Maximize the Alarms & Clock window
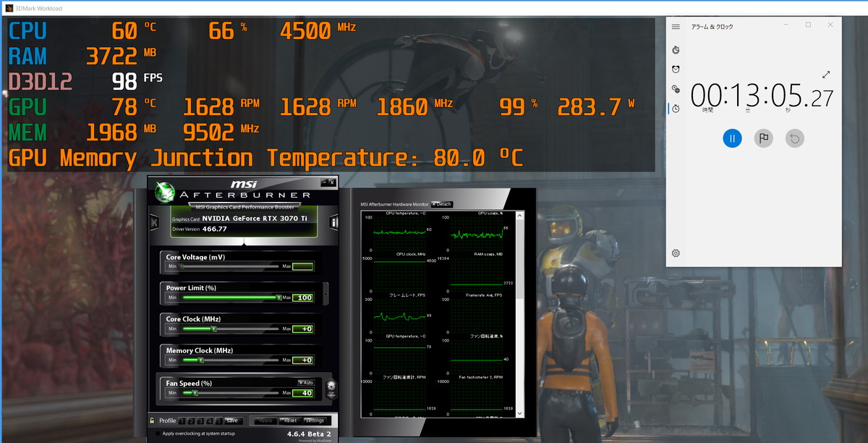Image resolution: width=868 pixels, height=443 pixels. (808, 25)
